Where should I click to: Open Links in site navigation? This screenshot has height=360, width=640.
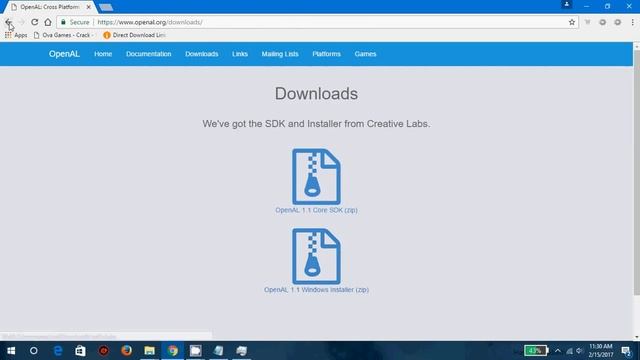240,54
